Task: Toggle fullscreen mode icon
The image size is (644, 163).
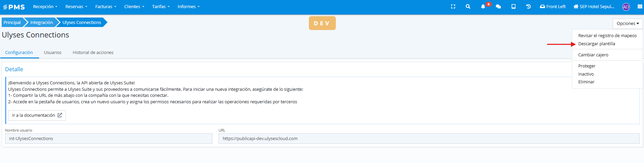Action: tap(453, 6)
